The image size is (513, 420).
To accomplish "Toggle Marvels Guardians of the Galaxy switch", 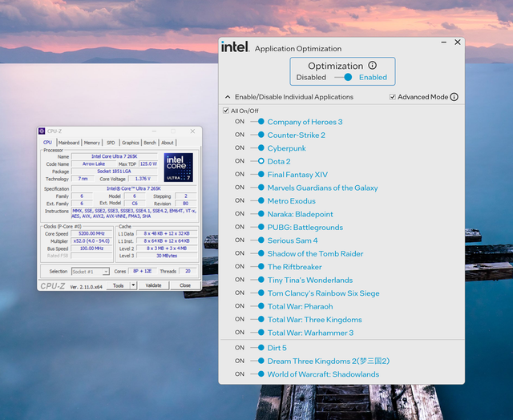I will point(257,188).
